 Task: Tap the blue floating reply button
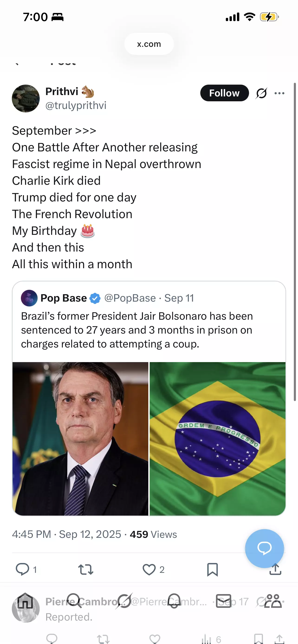pyautogui.click(x=265, y=548)
